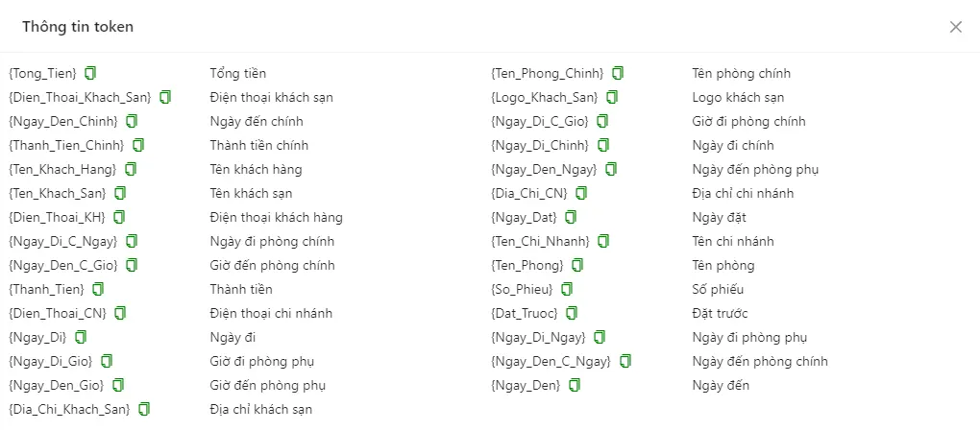This screenshot has height=431, width=980.
Task: Copy the {Ngay_Di_C_Ngay} token
Action: point(132,241)
